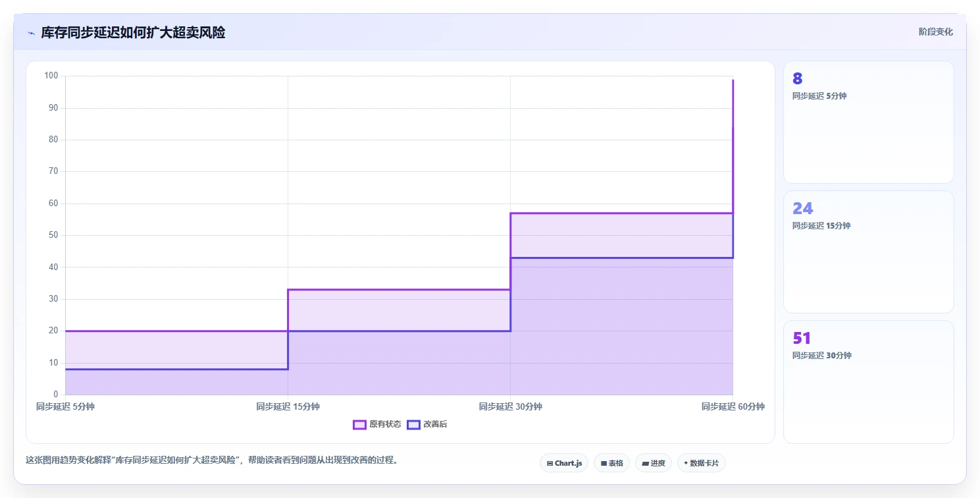Open the card showing value 51
Viewport: 980px width, 498px height.
coord(868,382)
